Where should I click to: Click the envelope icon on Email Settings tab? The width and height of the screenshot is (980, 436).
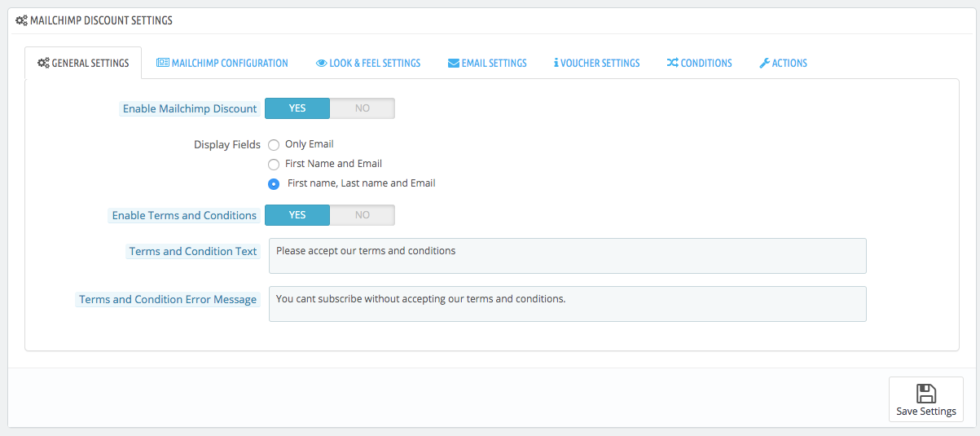click(x=454, y=63)
